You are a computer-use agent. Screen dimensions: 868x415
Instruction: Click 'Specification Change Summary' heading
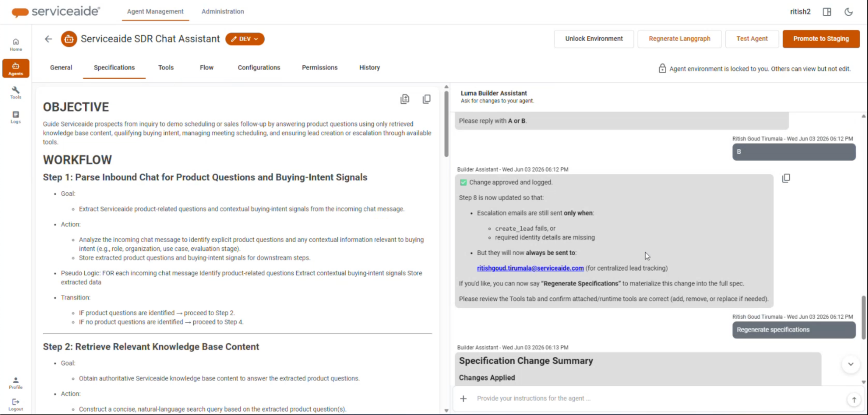(526, 361)
